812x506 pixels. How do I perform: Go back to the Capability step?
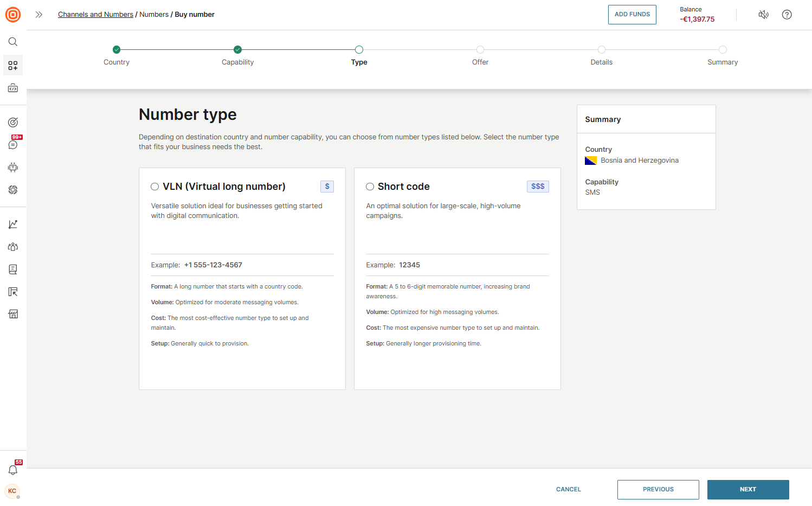click(237, 50)
